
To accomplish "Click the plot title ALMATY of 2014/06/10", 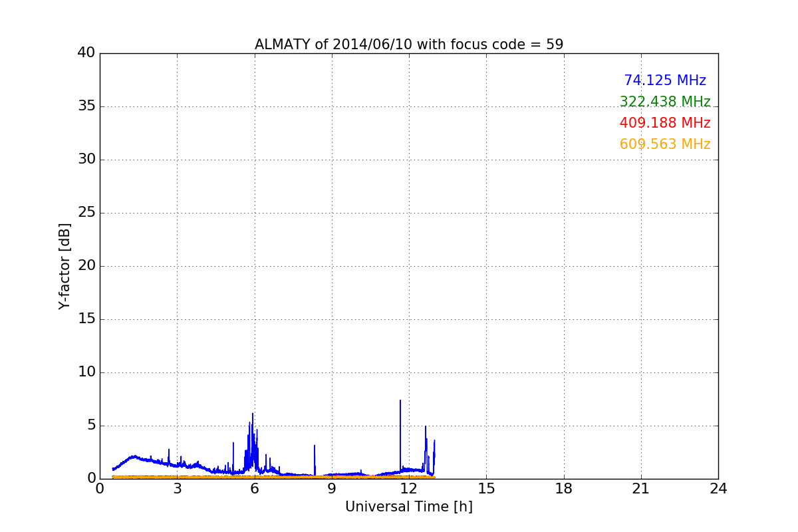I will pyautogui.click(x=409, y=45).
